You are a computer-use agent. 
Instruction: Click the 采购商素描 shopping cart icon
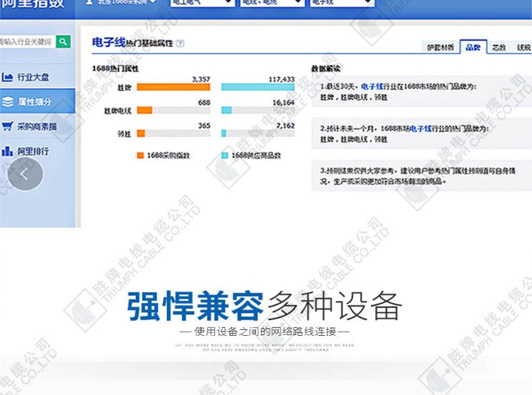click(7, 126)
